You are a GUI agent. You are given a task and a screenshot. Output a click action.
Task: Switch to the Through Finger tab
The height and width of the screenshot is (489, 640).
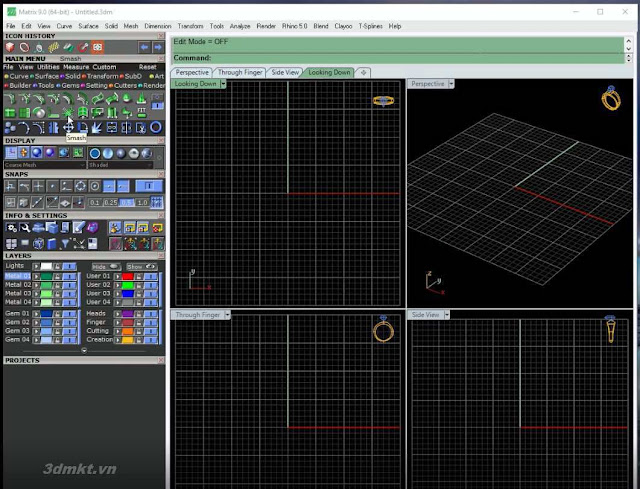point(240,72)
